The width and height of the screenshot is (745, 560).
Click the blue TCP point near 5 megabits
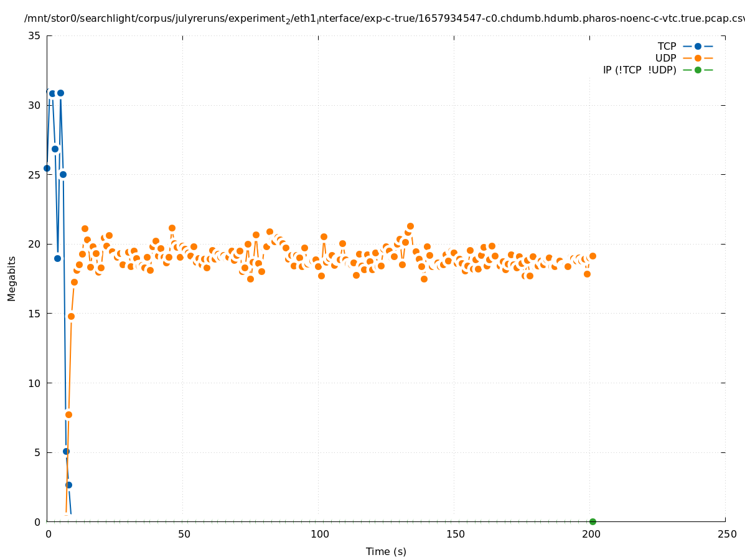pyautogui.click(x=66, y=451)
